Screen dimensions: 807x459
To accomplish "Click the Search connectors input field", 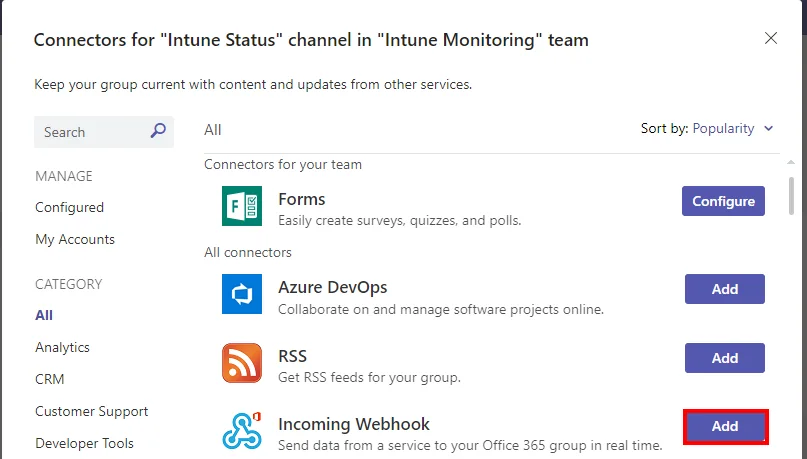I will point(103,132).
